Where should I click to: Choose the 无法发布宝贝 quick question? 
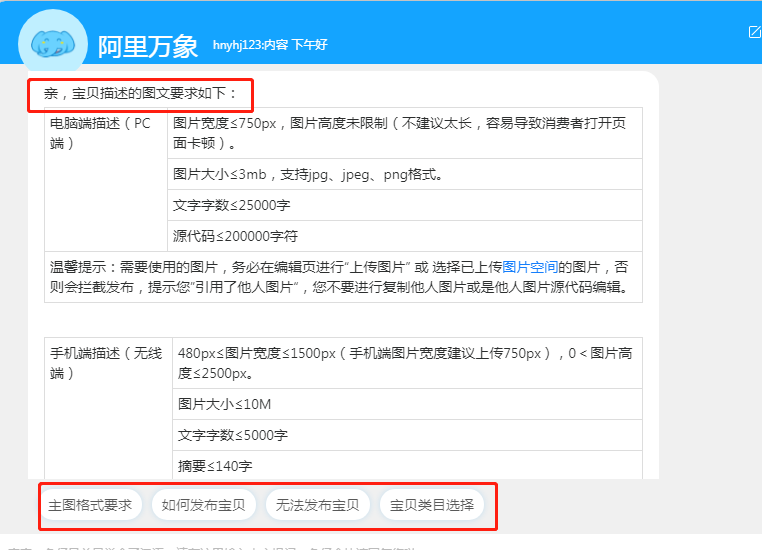(x=319, y=505)
